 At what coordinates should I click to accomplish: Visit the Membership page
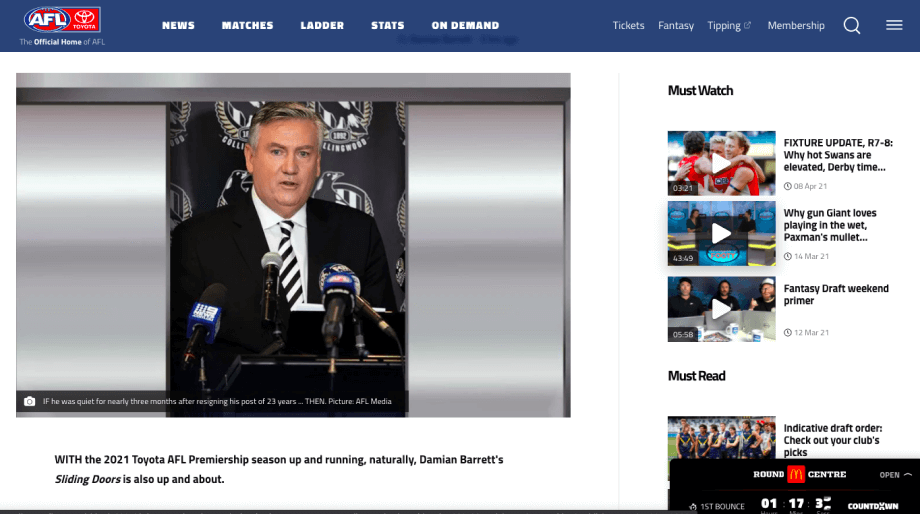pos(796,25)
